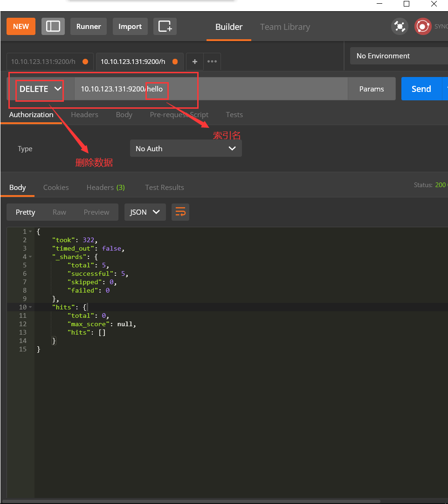
Task: Open the No Environment dropdown
Action: click(x=399, y=56)
